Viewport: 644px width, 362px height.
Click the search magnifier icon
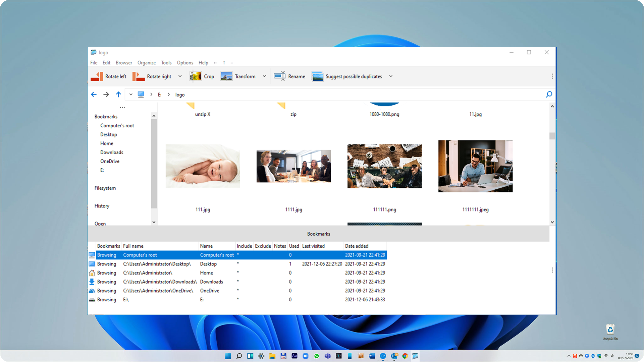tap(549, 95)
